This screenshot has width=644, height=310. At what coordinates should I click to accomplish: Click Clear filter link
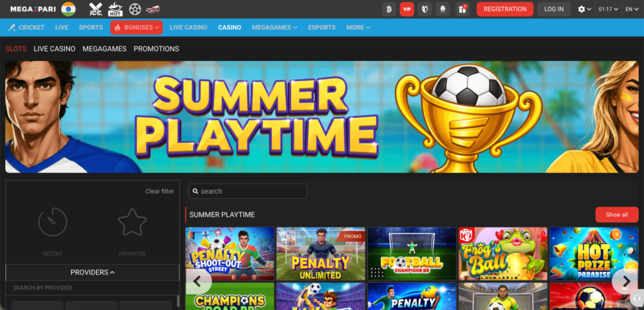[x=159, y=191]
